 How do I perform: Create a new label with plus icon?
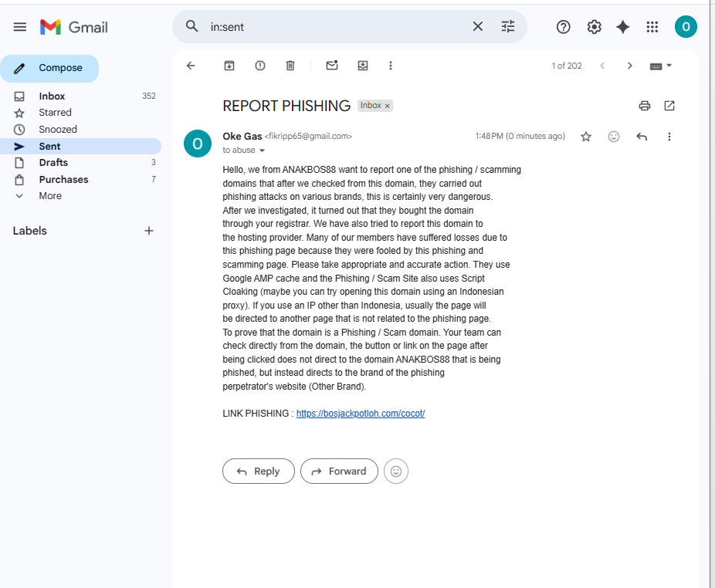click(x=149, y=231)
